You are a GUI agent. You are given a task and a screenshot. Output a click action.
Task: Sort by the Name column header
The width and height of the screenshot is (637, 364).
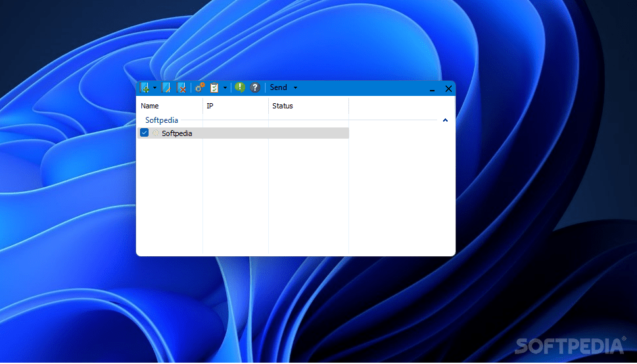click(x=170, y=106)
